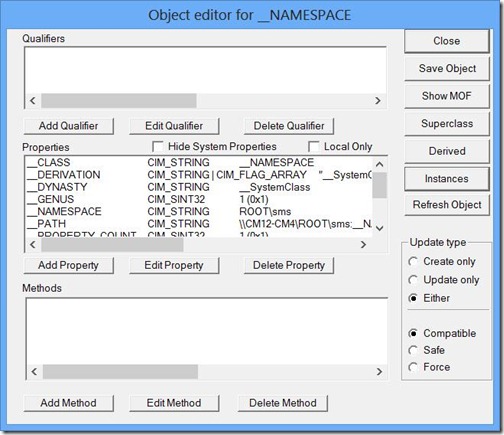Select the Create only radio option
This screenshot has width=504, height=435.
pos(413,262)
